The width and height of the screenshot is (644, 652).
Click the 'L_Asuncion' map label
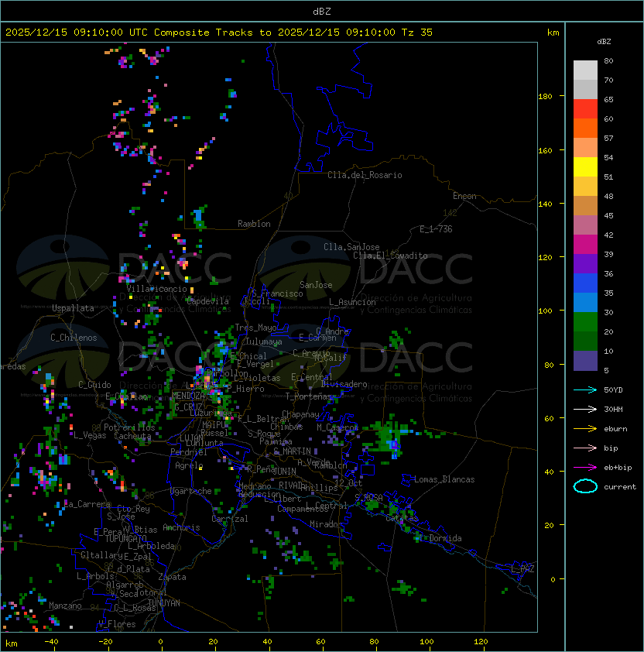click(x=352, y=302)
